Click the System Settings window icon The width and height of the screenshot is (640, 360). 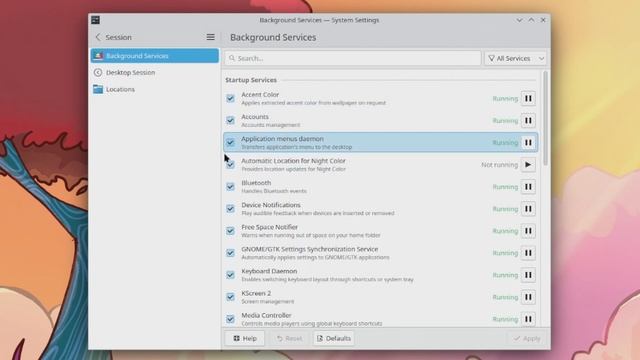[x=96, y=20]
